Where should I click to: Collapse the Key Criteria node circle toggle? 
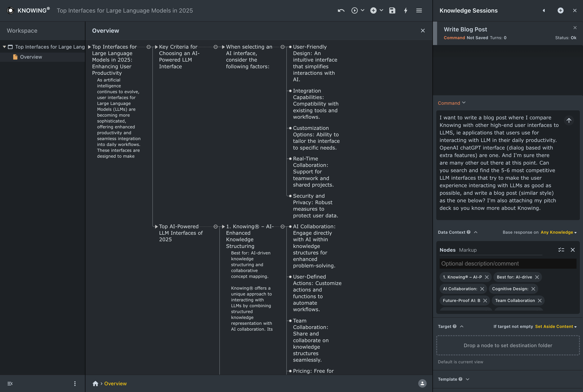[x=215, y=47]
